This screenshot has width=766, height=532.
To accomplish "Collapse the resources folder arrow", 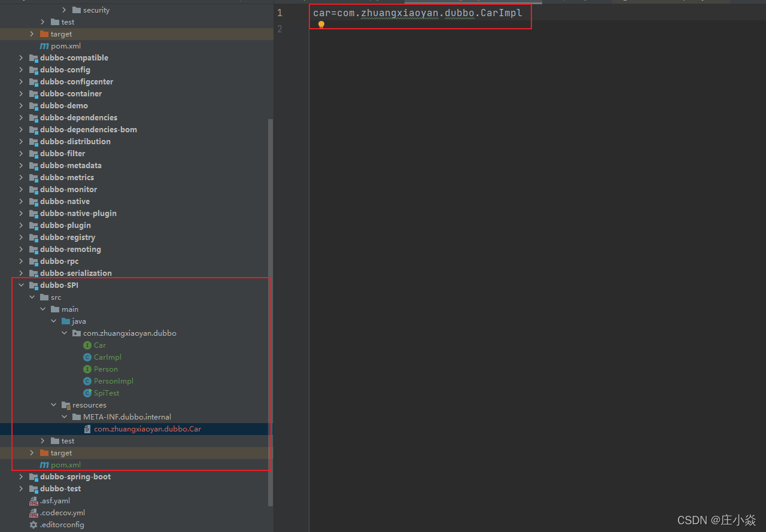I will click(53, 405).
